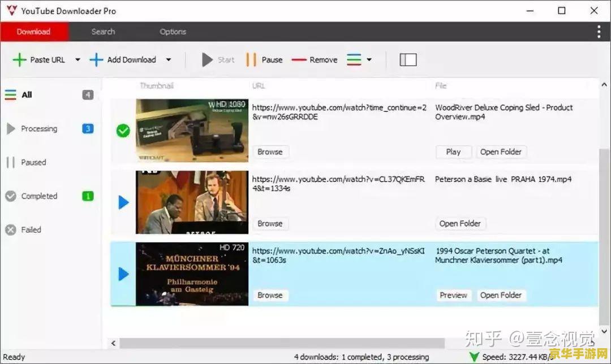Click the red Remove minus icon
611x364 pixels.
click(299, 60)
